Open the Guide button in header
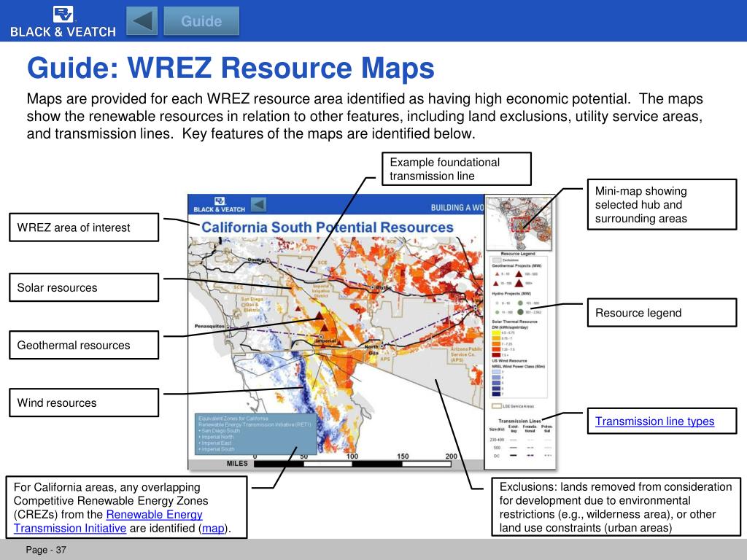This screenshot has width=747, height=560. coord(201,21)
